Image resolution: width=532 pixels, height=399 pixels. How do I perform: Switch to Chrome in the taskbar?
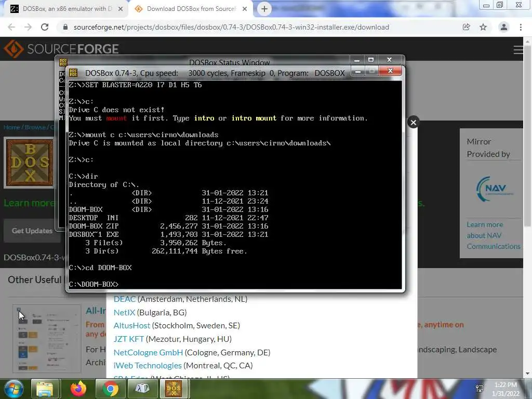click(x=111, y=389)
